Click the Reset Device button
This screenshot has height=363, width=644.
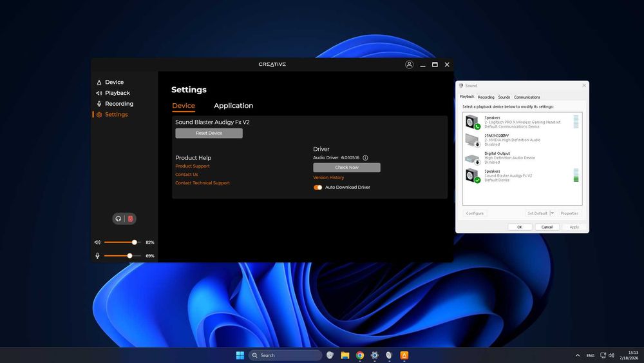click(x=209, y=133)
